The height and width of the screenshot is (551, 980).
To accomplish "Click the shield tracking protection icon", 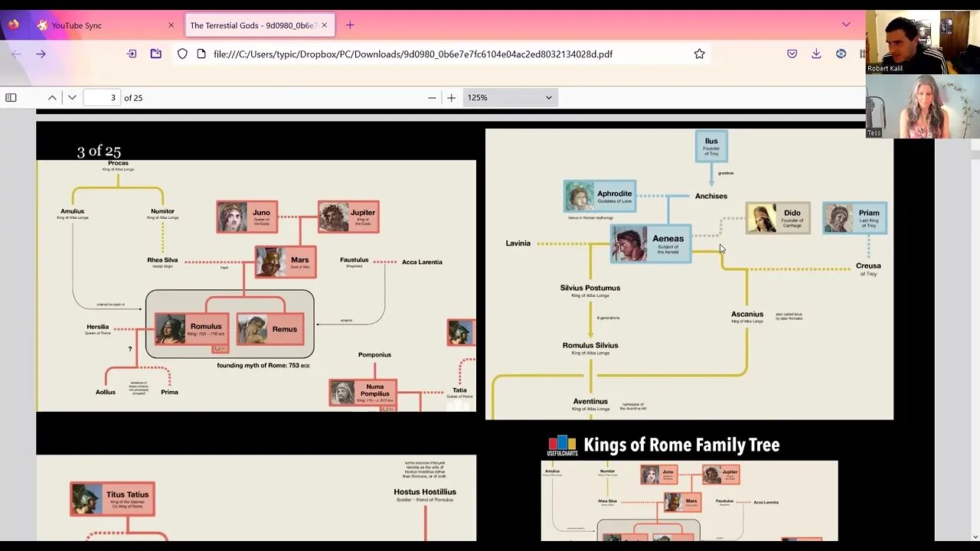I will (x=182, y=54).
